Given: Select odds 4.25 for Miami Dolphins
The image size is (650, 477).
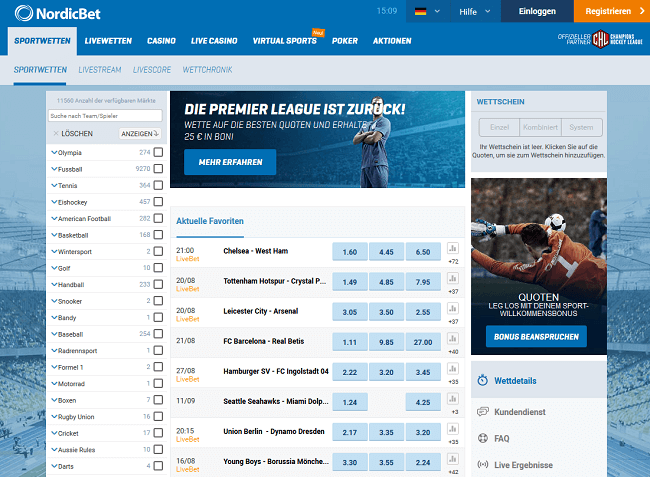Looking at the screenshot, I should (423, 402).
